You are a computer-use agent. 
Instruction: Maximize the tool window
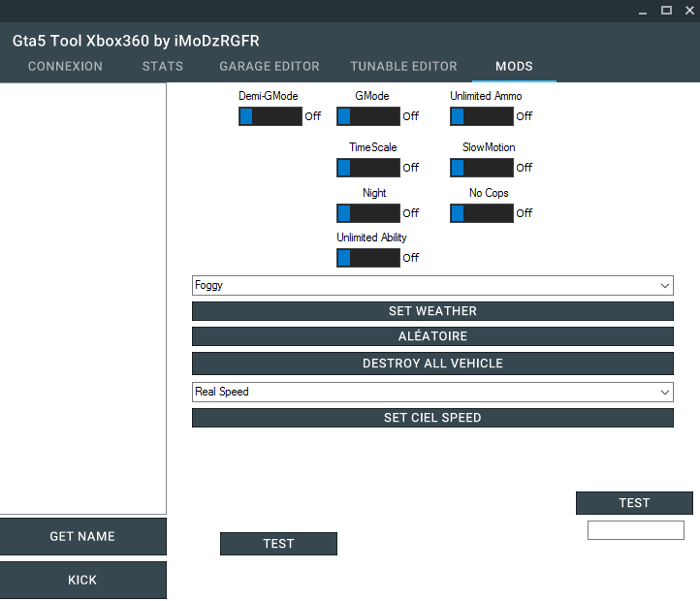pos(666,11)
